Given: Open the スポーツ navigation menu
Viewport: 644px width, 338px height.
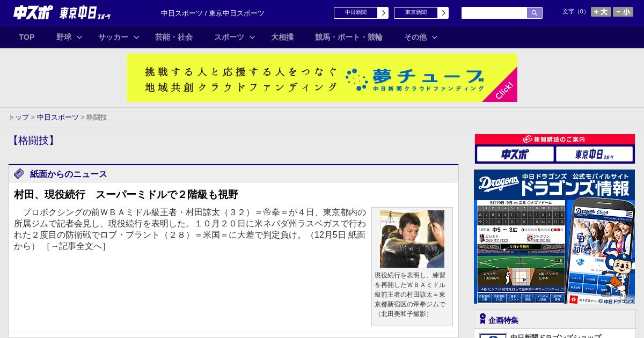Looking at the screenshot, I should pyautogui.click(x=229, y=37).
